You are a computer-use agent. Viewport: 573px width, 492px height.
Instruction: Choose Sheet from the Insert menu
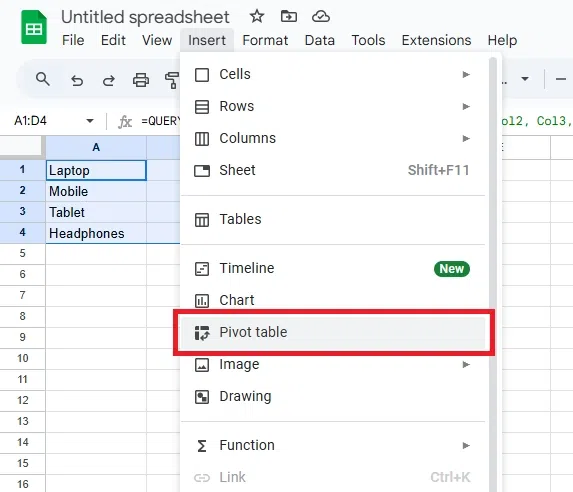[x=333, y=171]
